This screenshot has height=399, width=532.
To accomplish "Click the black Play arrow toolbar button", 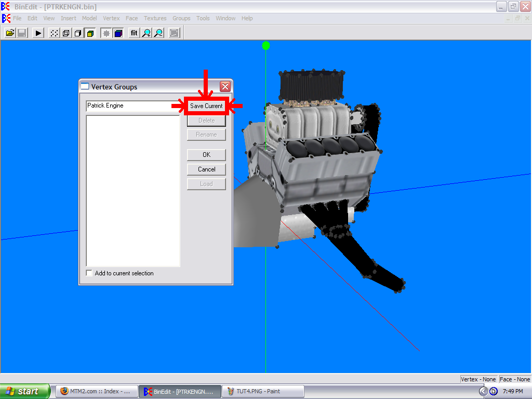I will [38, 33].
